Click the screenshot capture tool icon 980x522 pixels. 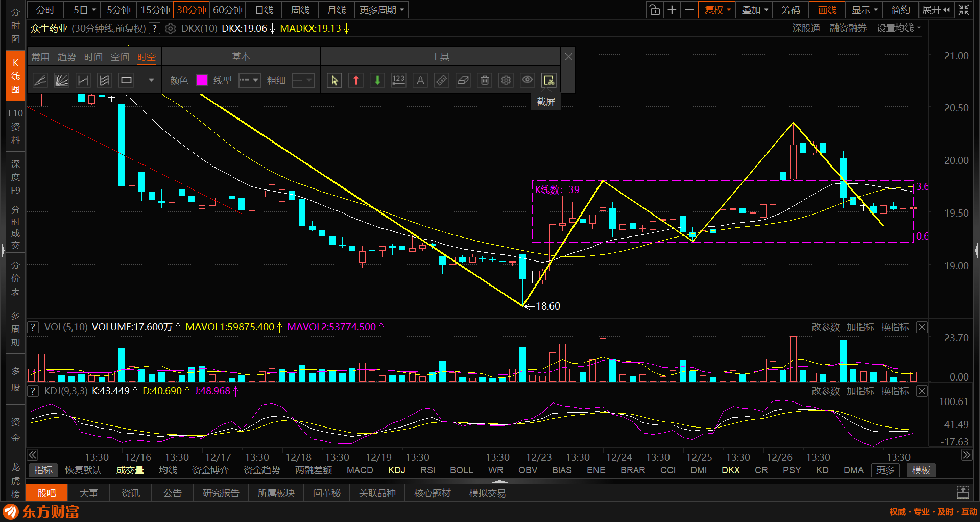549,80
